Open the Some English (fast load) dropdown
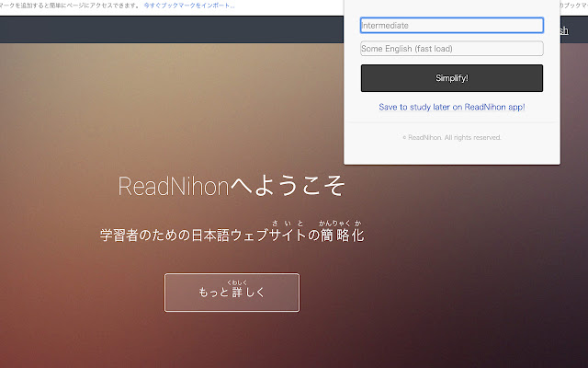 point(451,49)
